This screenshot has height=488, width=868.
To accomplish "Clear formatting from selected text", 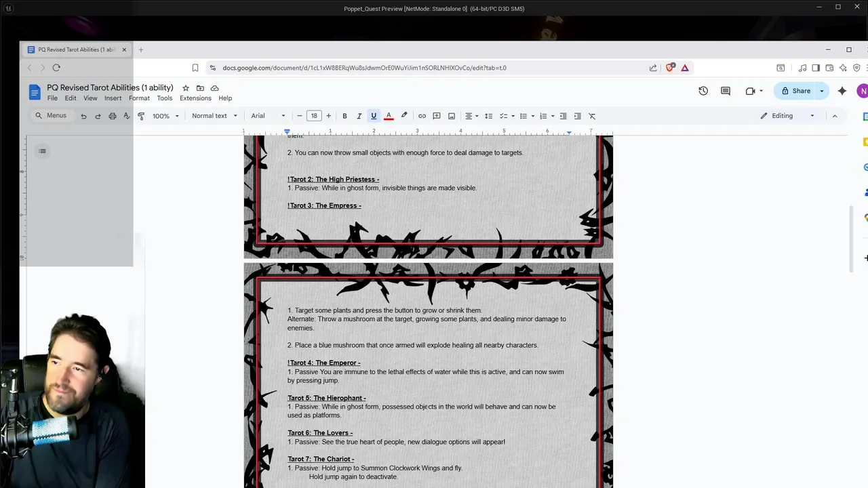I will click(x=592, y=116).
